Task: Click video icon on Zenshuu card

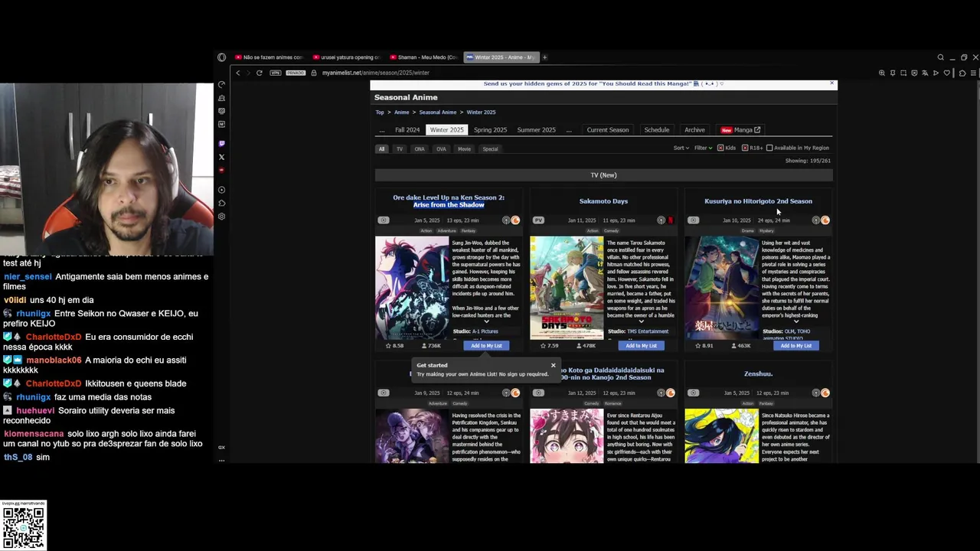Action: (x=693, y=393)
